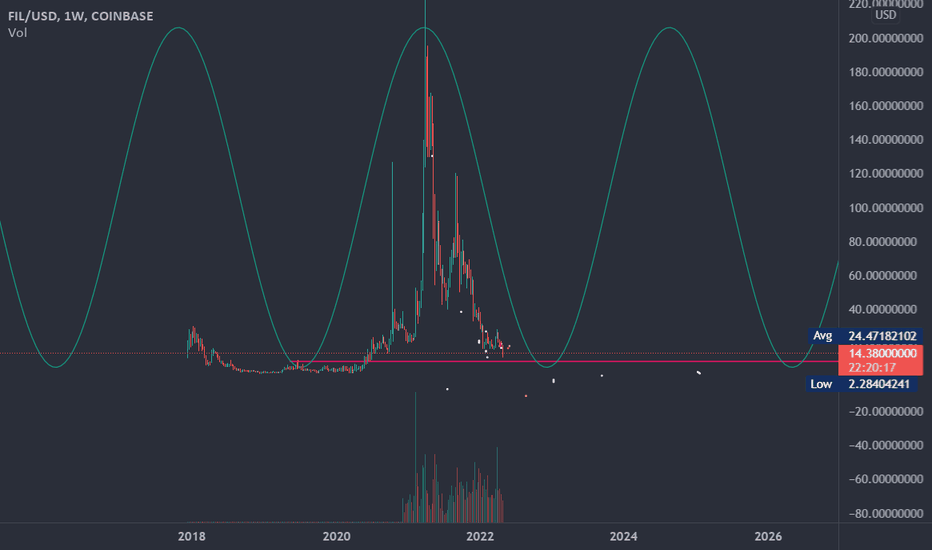Image resolution: width=932 pixels, height=550 pixels.
Task: Click the 100.00000000 price axis value
Action: (886, 208)
